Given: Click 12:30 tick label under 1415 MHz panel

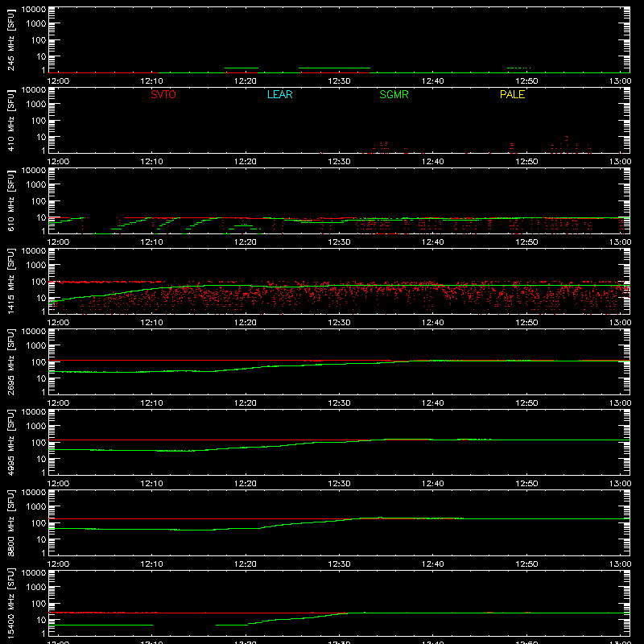Looking at the screenshot, I should tap(339, 323).
